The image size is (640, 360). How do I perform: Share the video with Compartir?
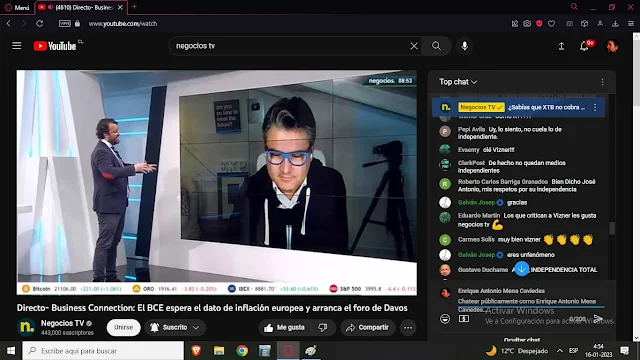click(x=367, y=327)
